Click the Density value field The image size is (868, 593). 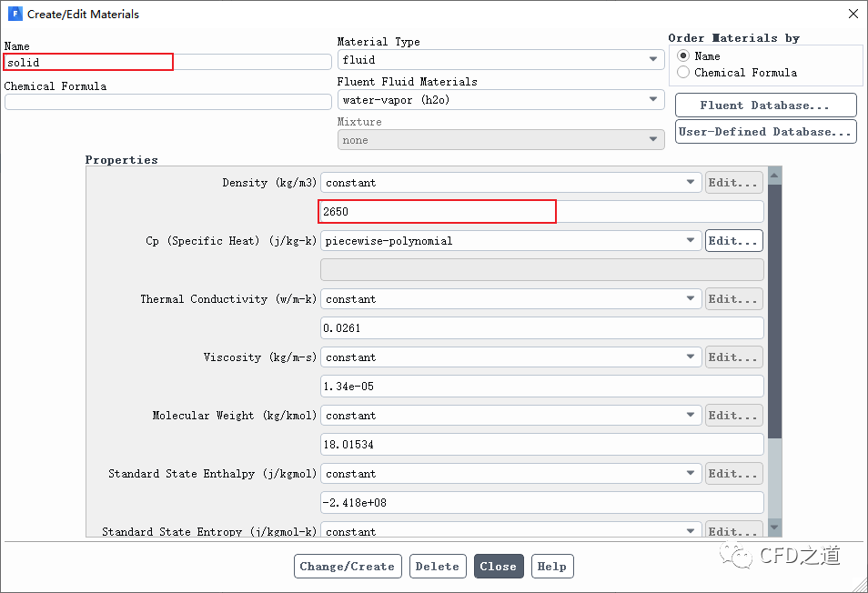click(x=541, y=212)
